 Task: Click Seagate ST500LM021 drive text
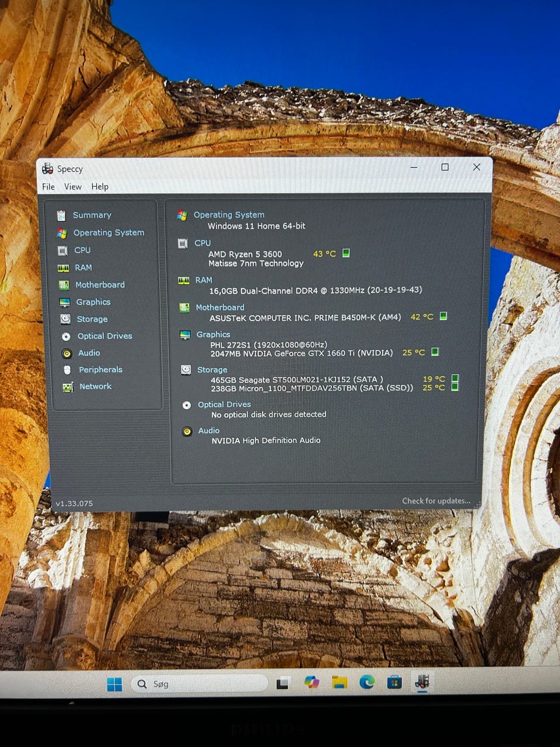coord(297,379)
